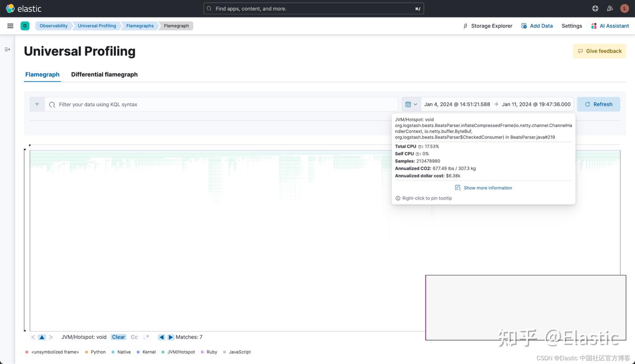635x364 pixels.
Task: Open the newsfeed celebration icon
Action: click(x=610, y=8)
